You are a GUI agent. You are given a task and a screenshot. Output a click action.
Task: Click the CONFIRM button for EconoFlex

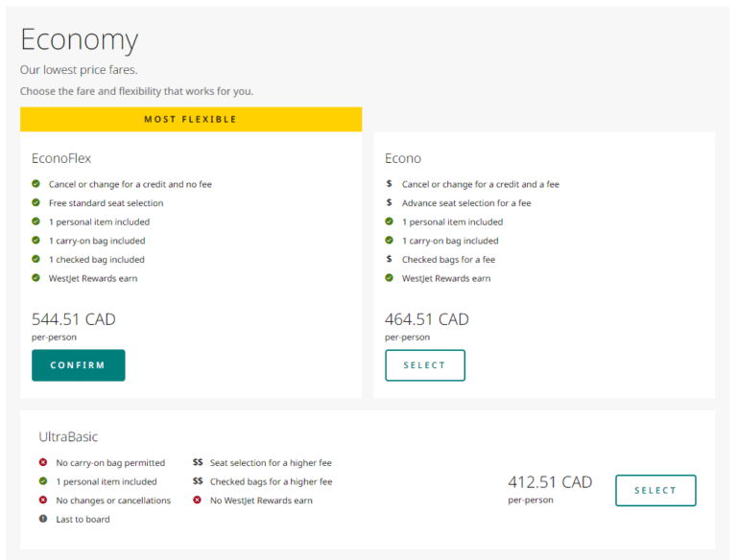[x=78, y=365]
